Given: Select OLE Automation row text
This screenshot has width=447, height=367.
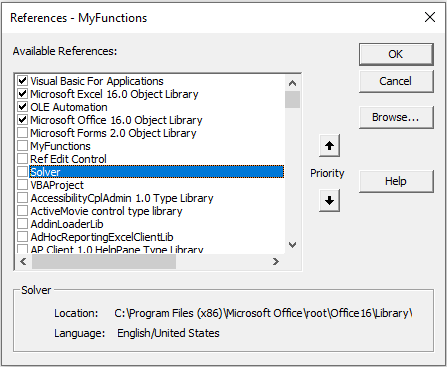Looking at the screenshot, I should point(69,107).
